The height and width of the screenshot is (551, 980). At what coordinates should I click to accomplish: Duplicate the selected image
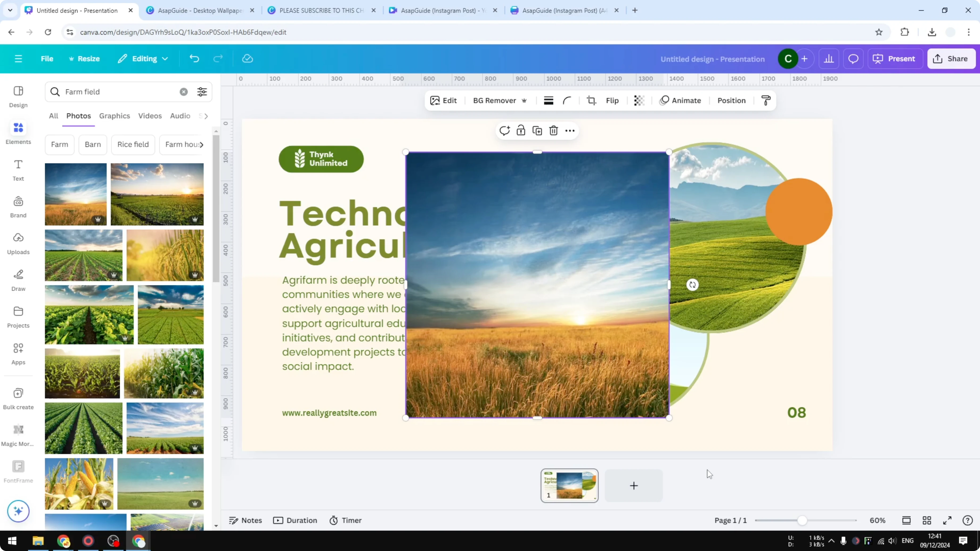537,130
